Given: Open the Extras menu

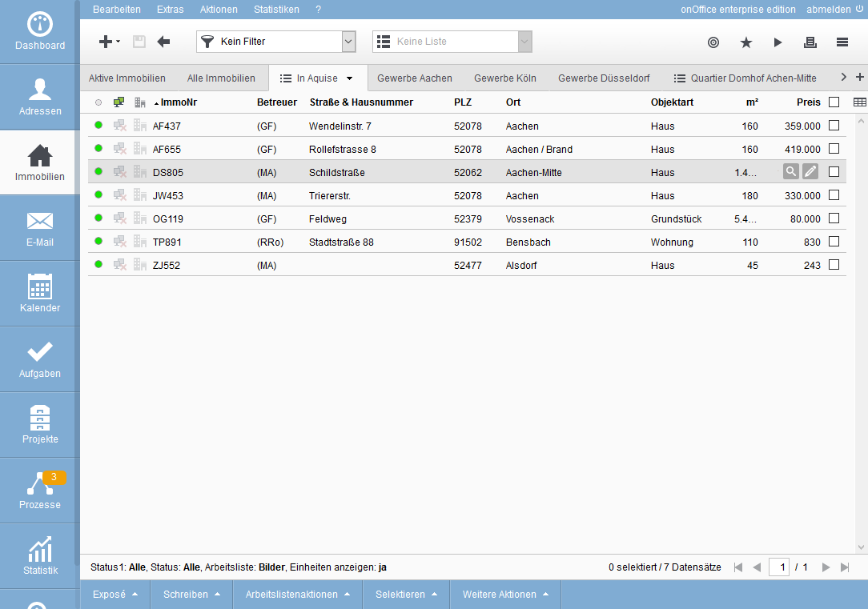Looking at the screenshot, I should [x=170, y=10].
